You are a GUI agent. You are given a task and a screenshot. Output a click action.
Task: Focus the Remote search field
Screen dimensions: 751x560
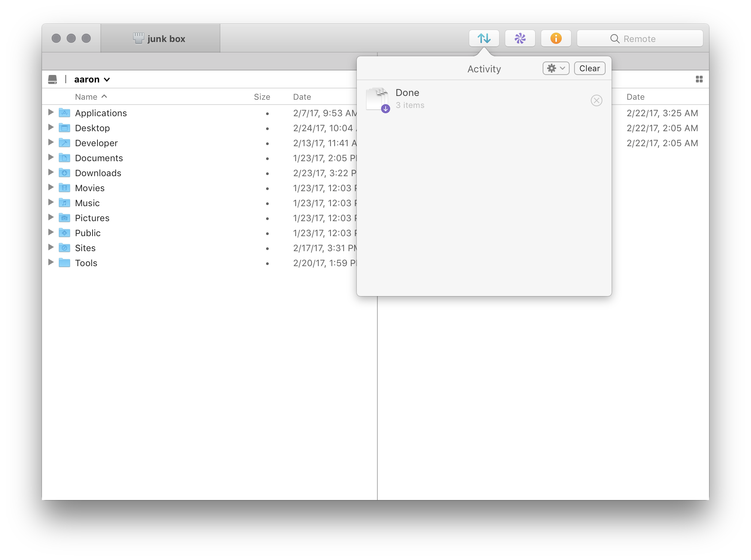pyautogui.click(x=640, y=38)
